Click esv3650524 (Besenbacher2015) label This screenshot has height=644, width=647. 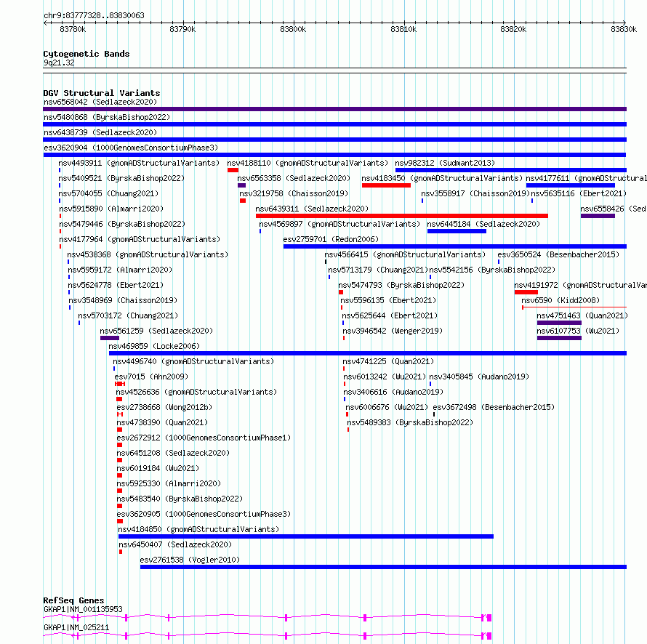tap(558, 254)
